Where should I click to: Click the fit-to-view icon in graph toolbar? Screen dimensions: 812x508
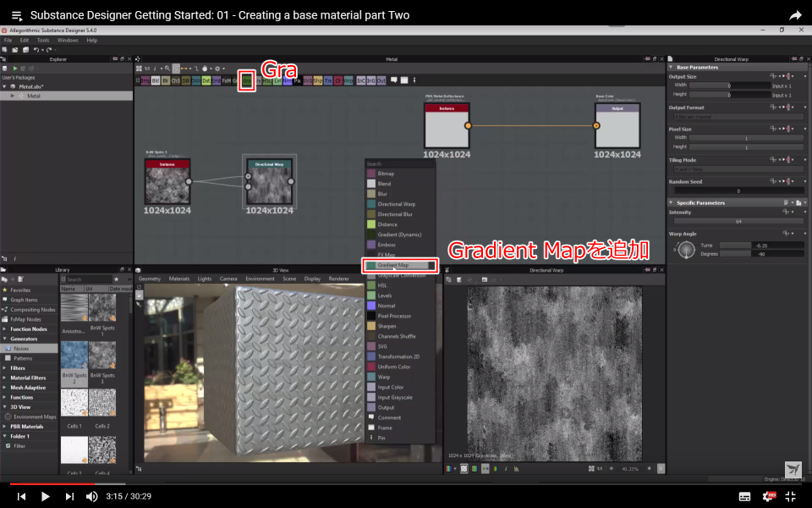point(139,69)
